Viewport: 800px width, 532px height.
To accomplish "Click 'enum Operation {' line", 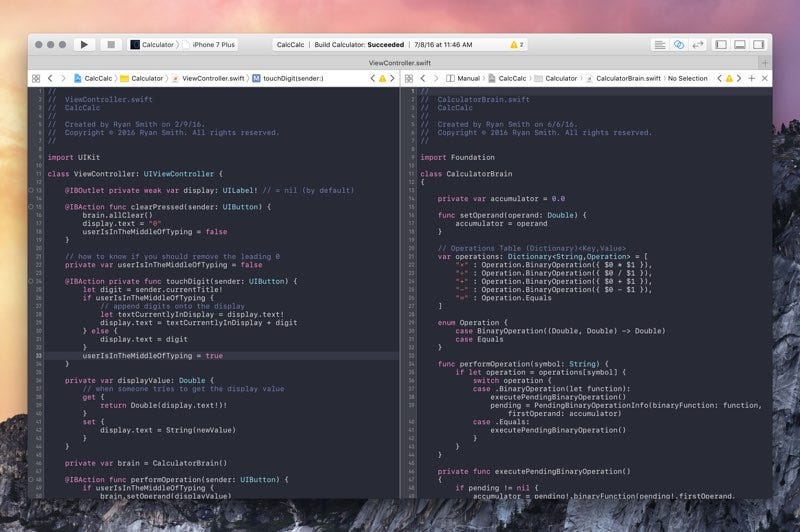I will [x=472, y=322].
